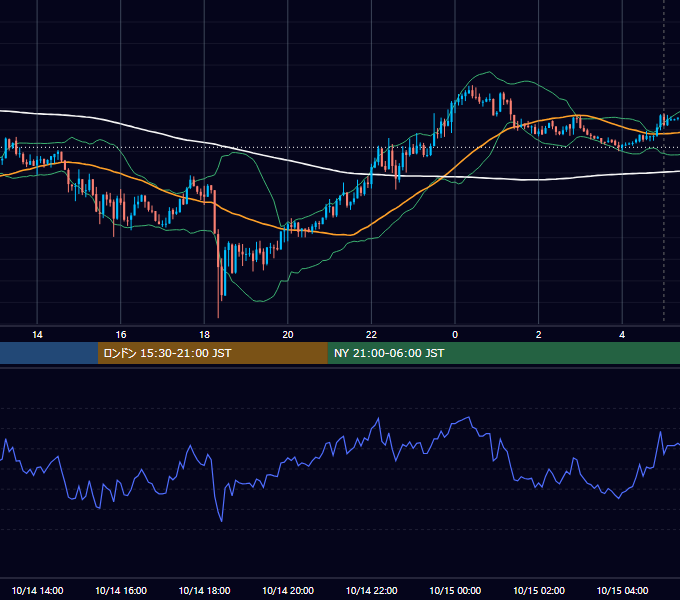Viewport: 680px width, 600px height.
Task: Select the 10/14 14:00 time label
Action: [37, 590]
